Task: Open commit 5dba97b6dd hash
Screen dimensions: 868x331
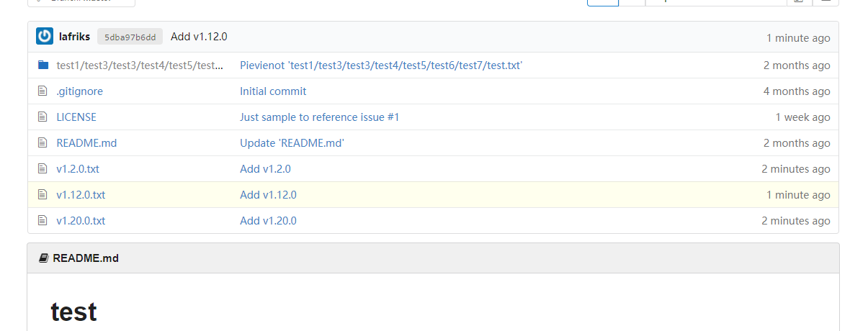Action: click(130, 37)
